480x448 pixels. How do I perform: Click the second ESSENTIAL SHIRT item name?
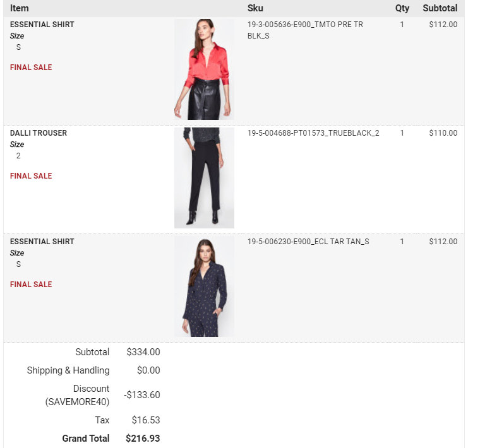pyautogui.click(x=42, y=242)
